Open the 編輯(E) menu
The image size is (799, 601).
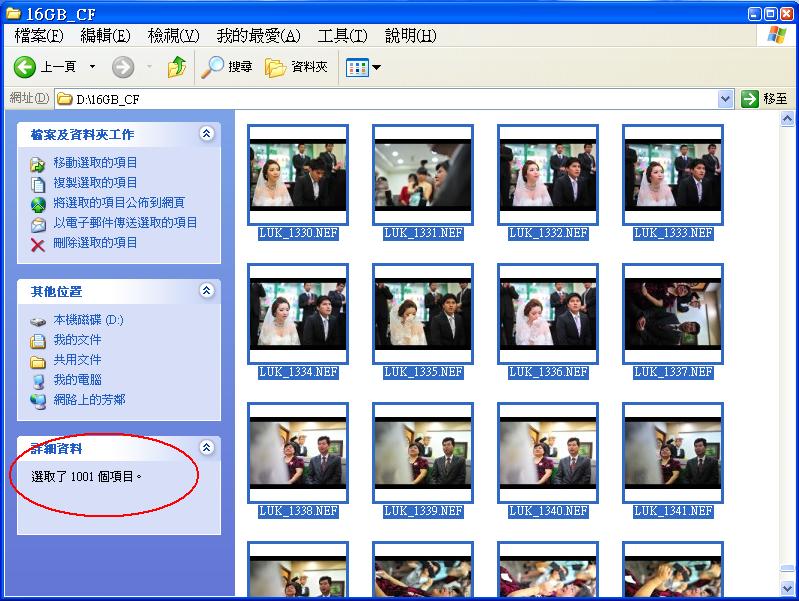click(105, 36)
